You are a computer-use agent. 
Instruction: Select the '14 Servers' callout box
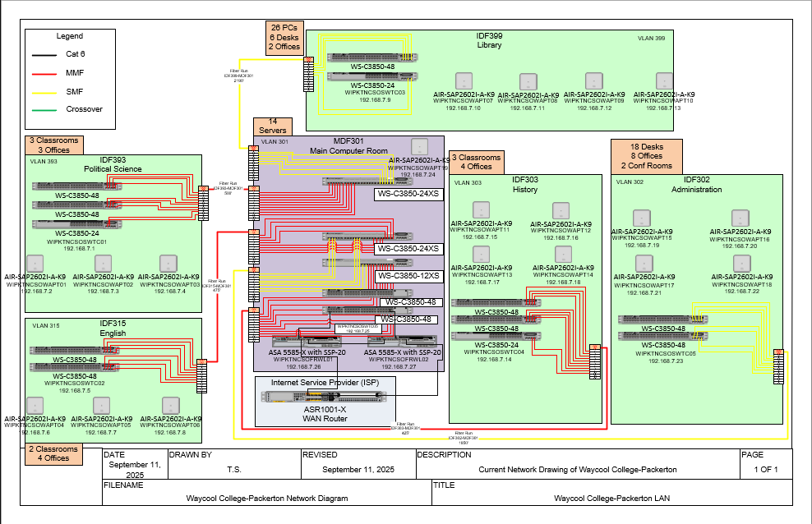[x=273, y=126]
